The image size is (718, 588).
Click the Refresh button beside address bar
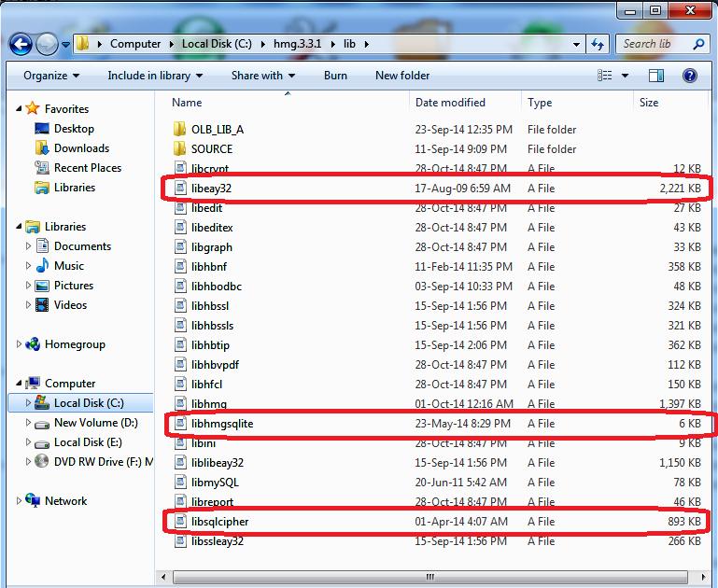[598, 44]
